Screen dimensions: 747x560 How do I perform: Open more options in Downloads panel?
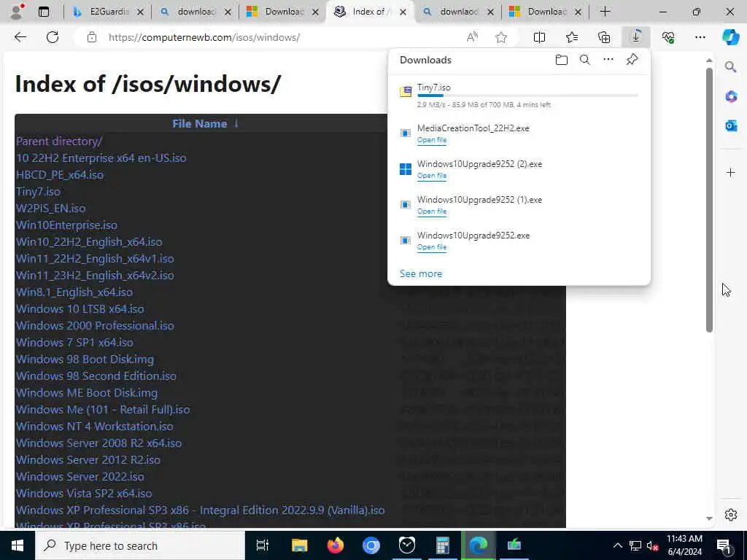click(x=608, y=60)
